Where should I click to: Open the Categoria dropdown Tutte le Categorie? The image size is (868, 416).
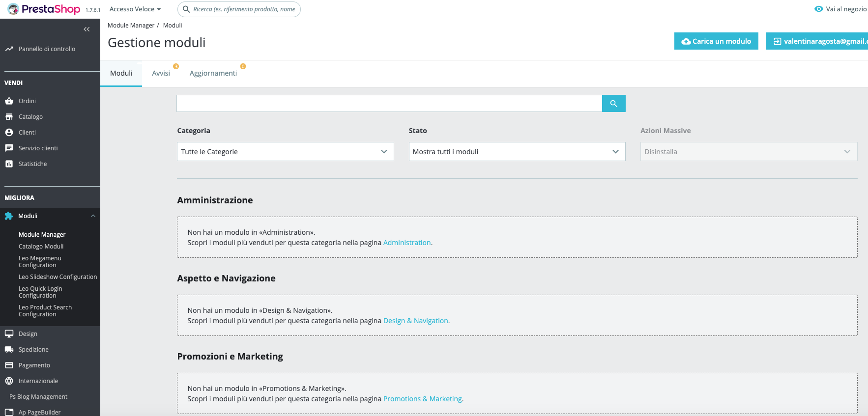click(285, 151)
